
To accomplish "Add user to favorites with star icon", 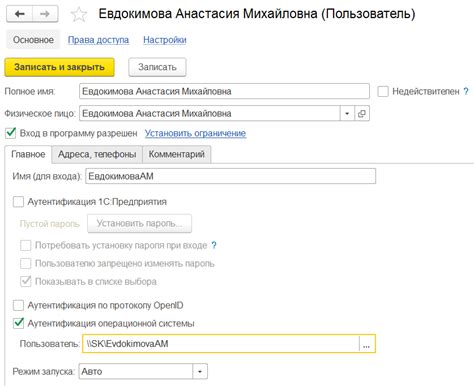I will pos(79,14).
